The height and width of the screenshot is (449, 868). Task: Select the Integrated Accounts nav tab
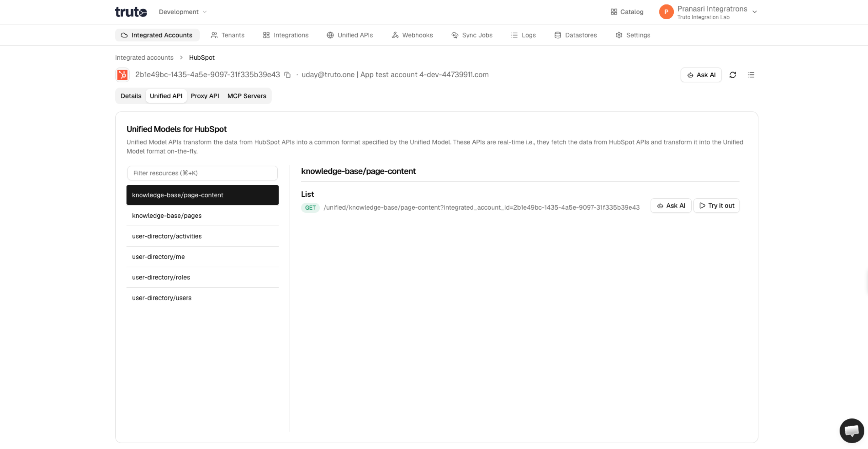click(x=157, y=35)
